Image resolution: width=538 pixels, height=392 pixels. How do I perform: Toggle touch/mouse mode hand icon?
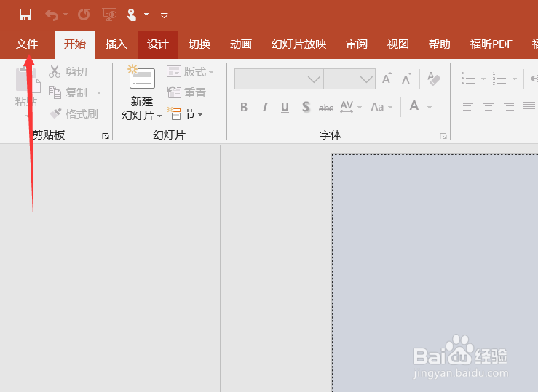coord(132,15)
